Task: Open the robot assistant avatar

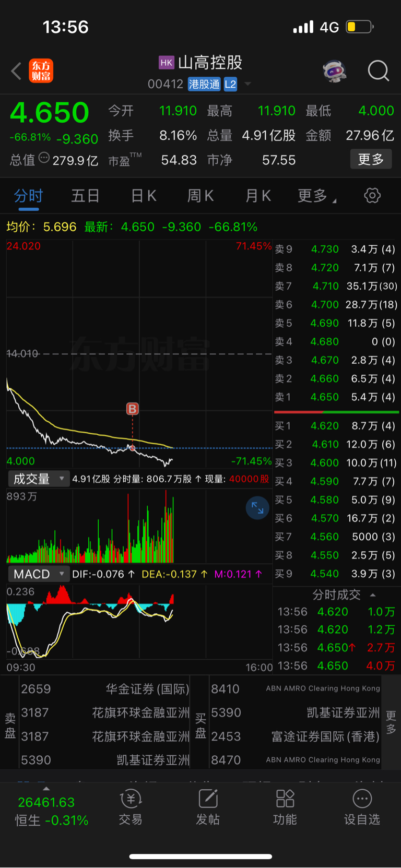Action: point(335,71)
